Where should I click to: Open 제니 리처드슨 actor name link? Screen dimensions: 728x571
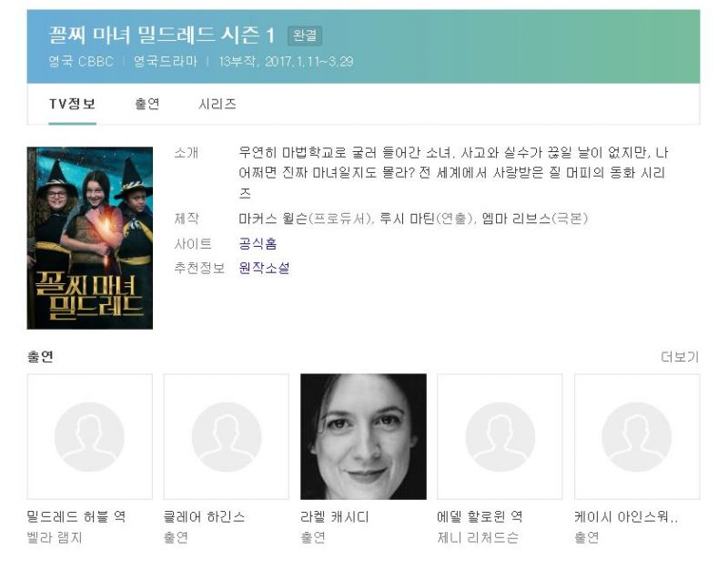tap(478, 537)
